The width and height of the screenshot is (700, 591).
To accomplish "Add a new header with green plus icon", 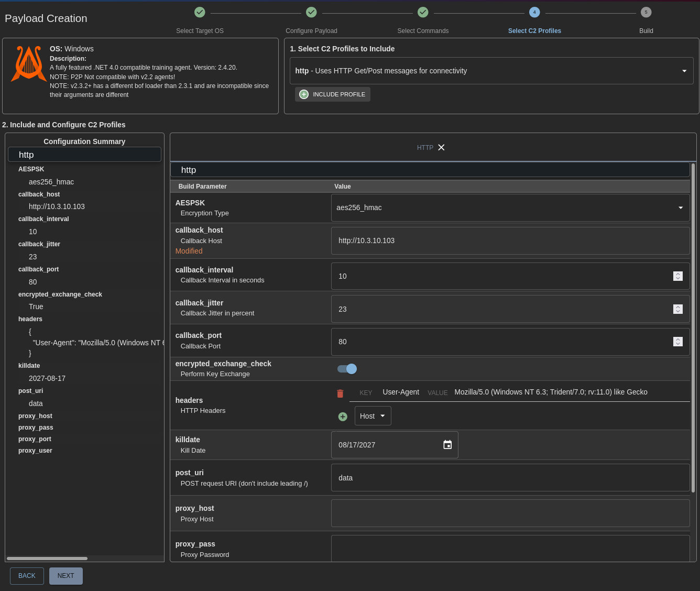I will 343,417.
